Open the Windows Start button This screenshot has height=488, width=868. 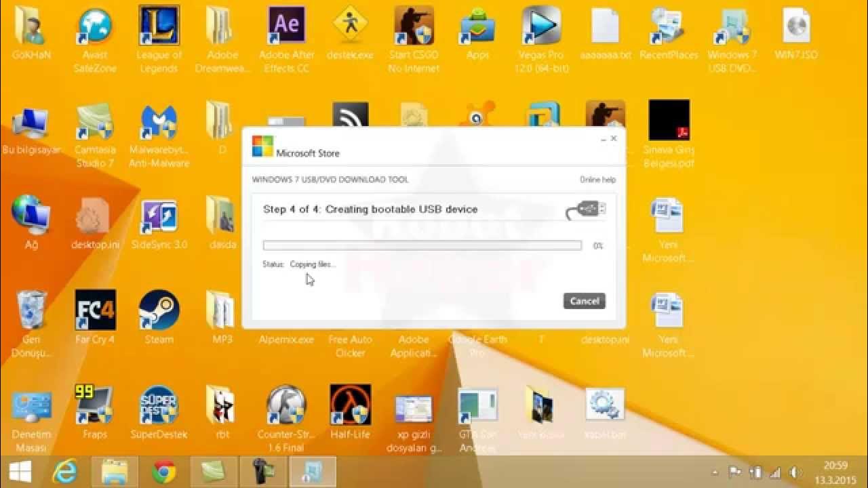pyautogui.click(x=19, y=472)
